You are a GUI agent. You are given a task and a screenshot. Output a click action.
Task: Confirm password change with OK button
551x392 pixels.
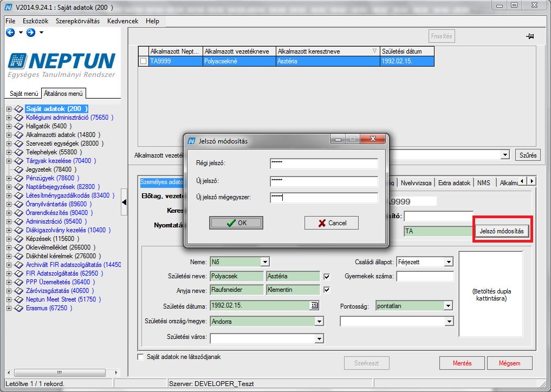236,223
